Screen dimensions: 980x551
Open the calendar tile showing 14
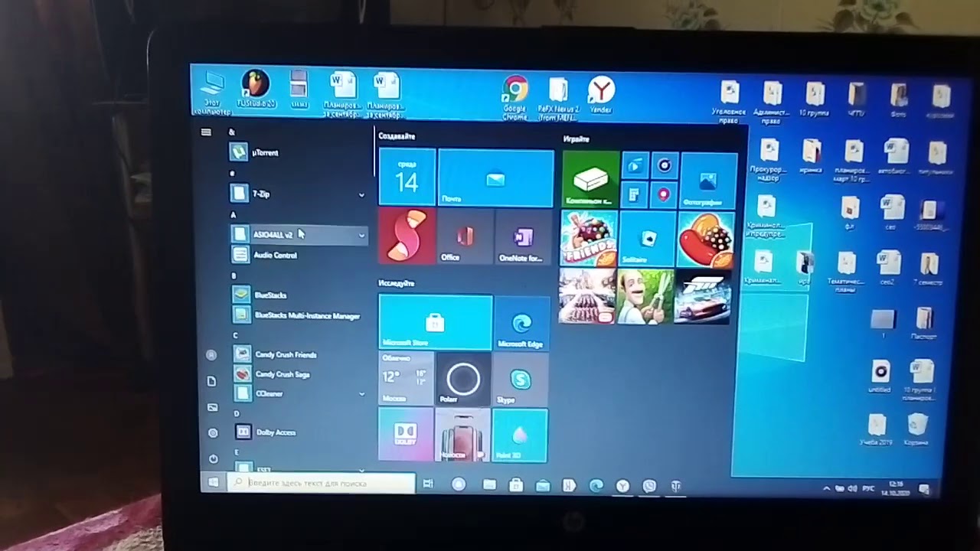(407, 178)
